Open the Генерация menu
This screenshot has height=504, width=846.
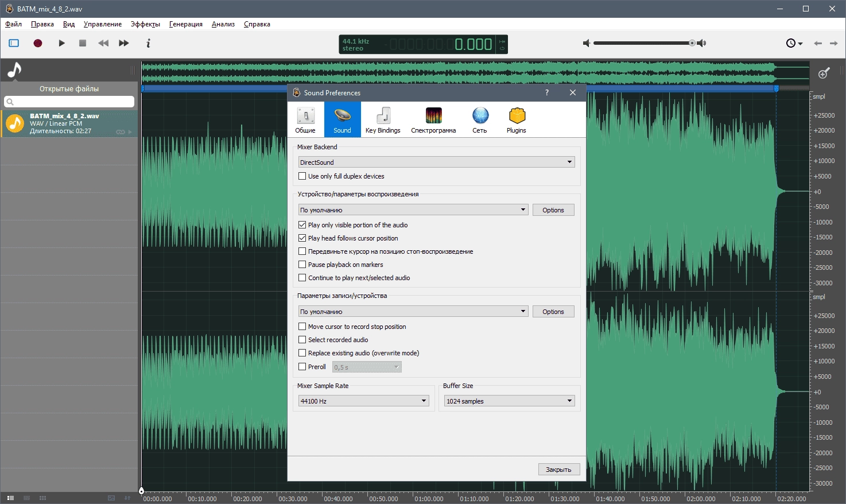186,24
